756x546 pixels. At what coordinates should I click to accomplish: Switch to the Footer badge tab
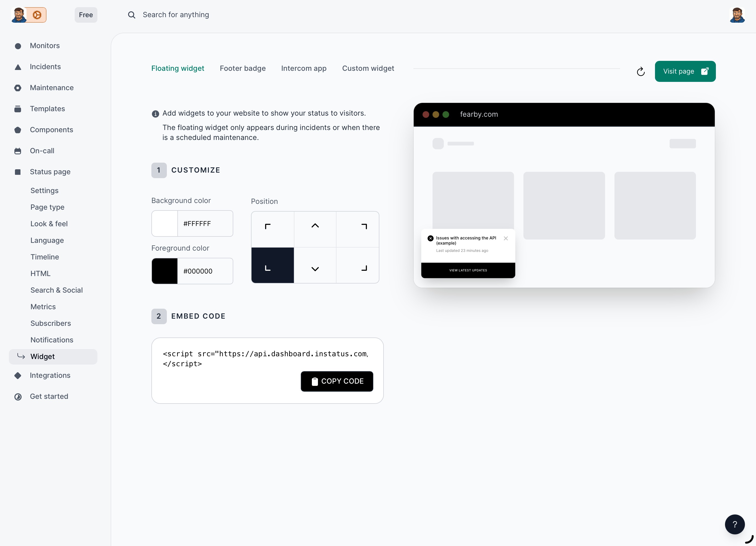click(x=243, y=68)
